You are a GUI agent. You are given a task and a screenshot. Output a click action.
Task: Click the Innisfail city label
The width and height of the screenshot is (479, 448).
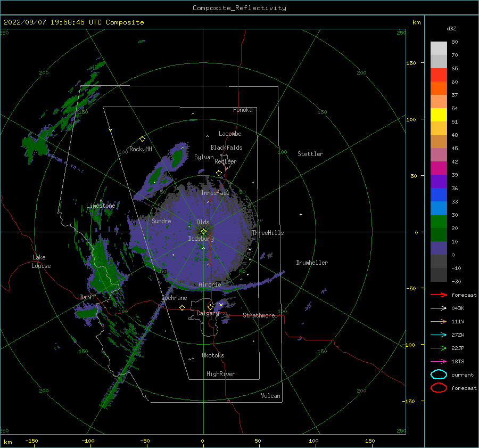216,193
